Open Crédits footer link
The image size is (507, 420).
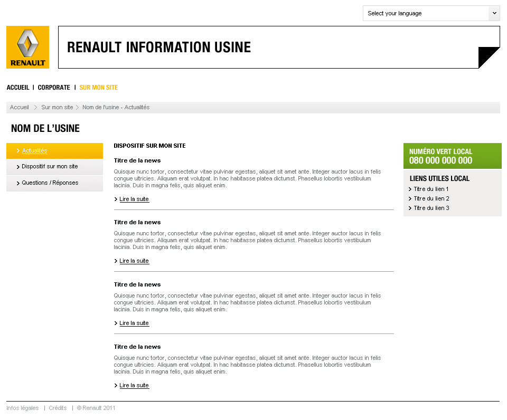point(58,408)
